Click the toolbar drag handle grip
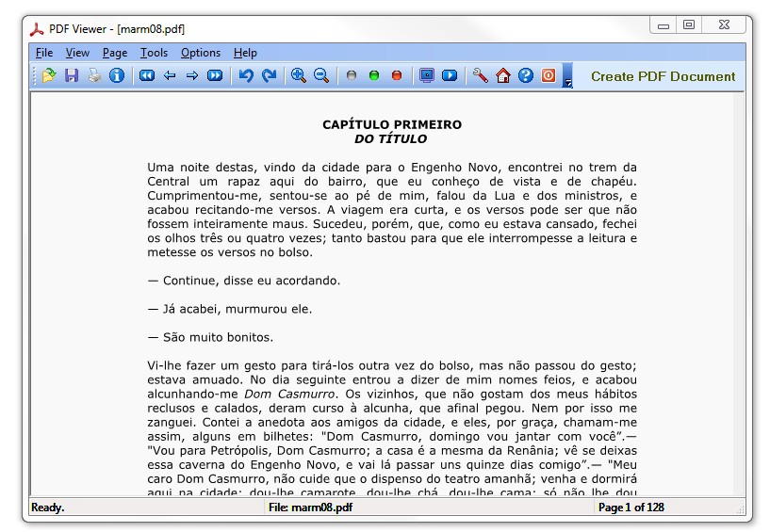This screenshot has height=532, width=770. 34,75
